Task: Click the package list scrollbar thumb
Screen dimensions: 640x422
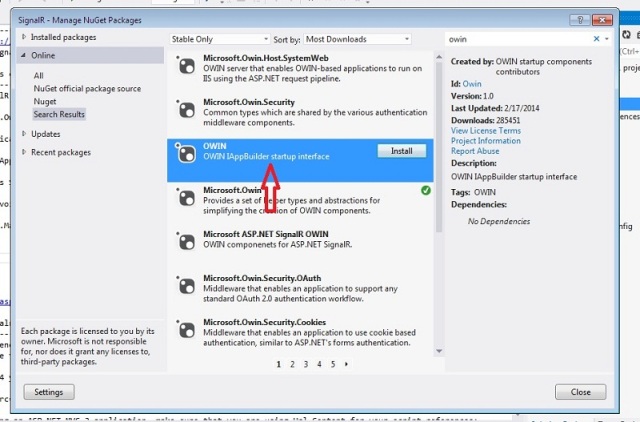Action: (439, 147)
